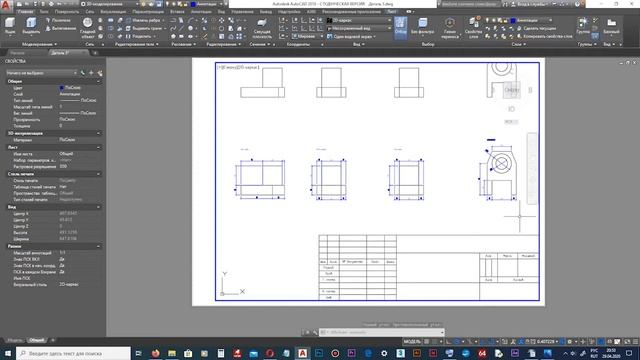
Task: Click Match Layer (Копировать свойства слоя) tool
Action: (x=545, y=36)
